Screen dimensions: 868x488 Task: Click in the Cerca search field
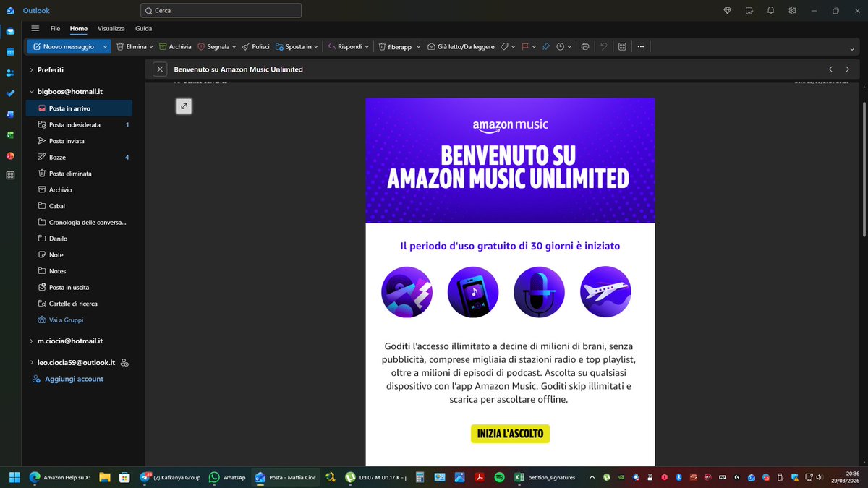coord(221,11)
